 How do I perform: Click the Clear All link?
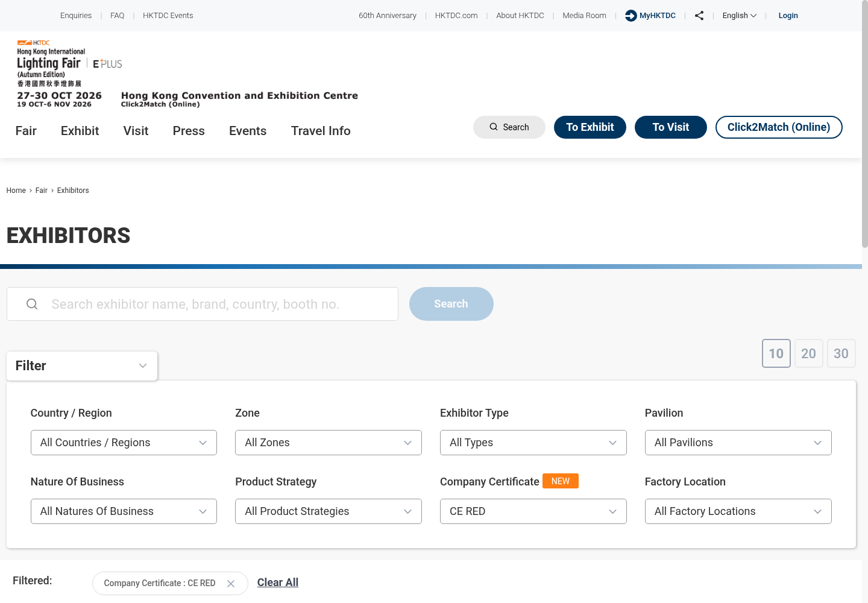[278, 582]
